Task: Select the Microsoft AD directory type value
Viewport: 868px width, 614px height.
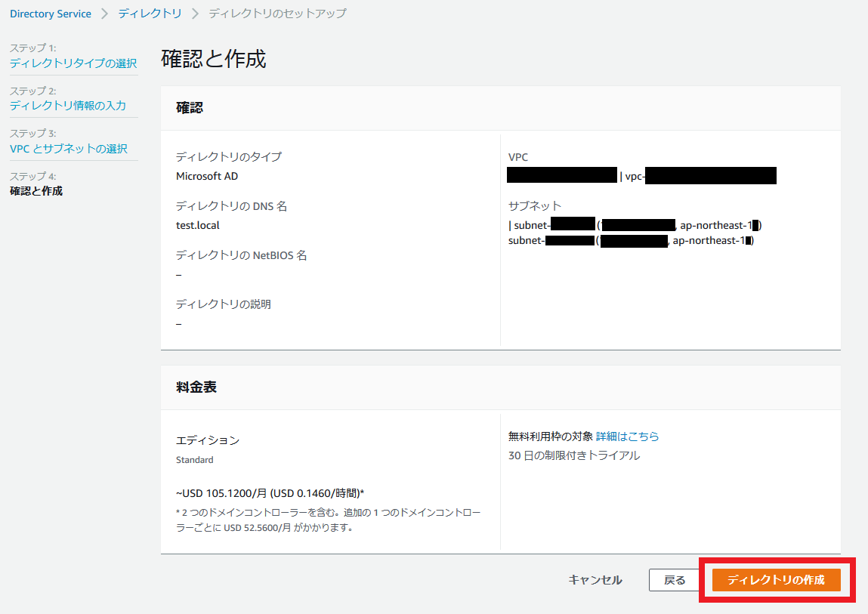Action: pos(207,176)
